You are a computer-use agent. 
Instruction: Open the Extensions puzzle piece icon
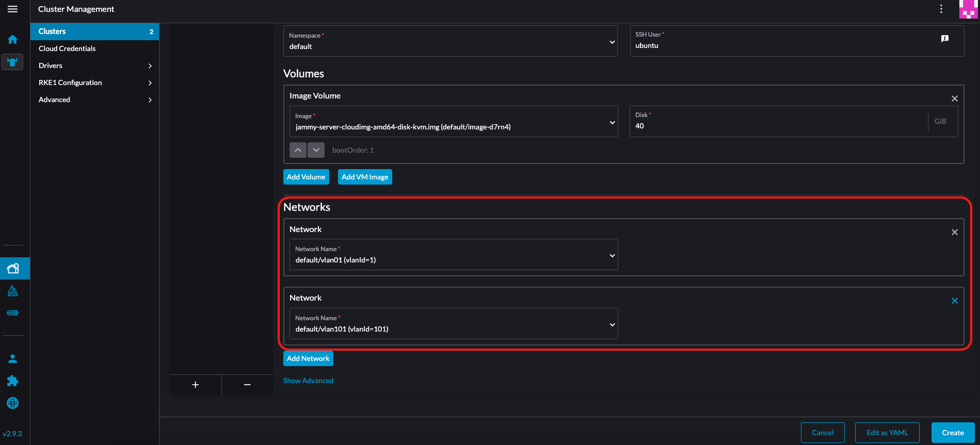pyautogui.click(x=13, y=381)
